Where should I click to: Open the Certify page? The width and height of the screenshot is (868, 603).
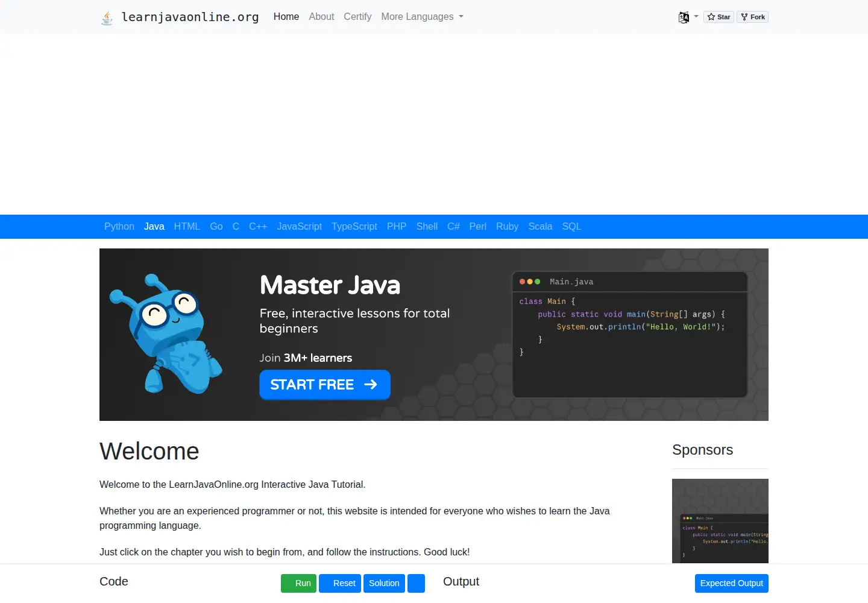point(357,17)
